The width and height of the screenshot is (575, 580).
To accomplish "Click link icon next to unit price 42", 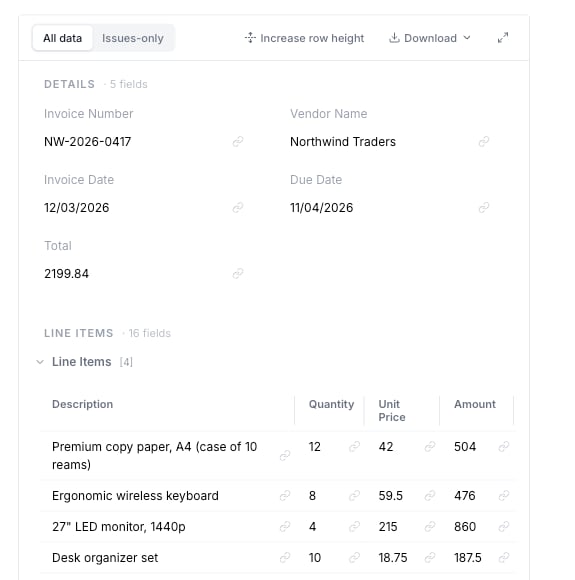I will (x=430, y=446).
